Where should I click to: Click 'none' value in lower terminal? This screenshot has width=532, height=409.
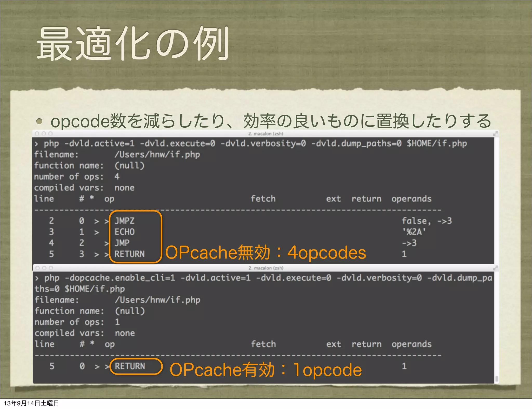[x=125, y=333]
